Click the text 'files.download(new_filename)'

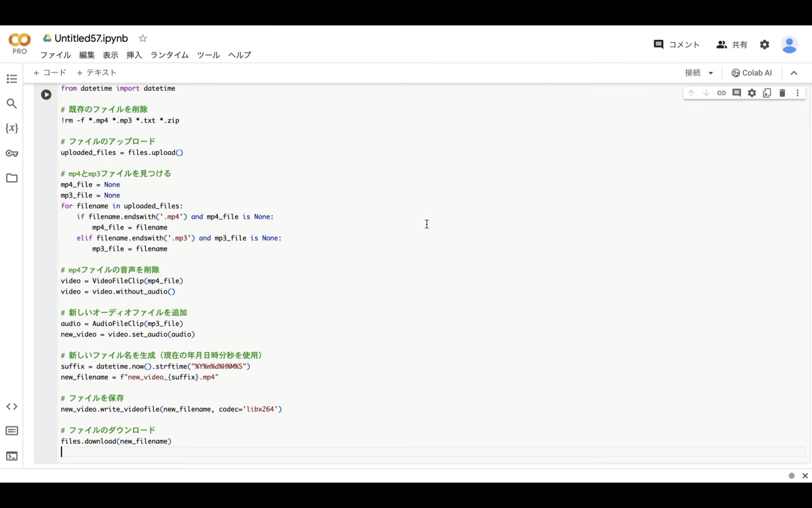point(116,441)
